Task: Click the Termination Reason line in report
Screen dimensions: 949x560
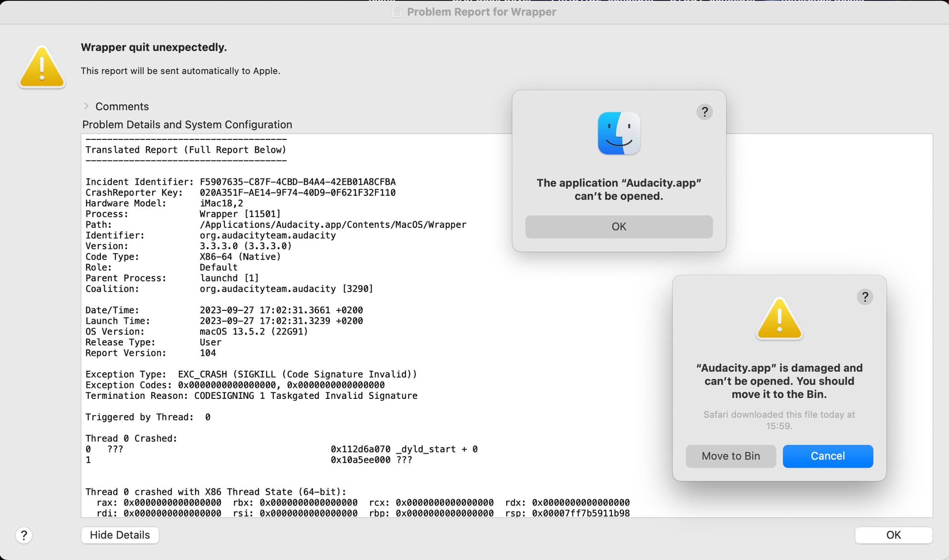Action: click(x=251, y=395)
